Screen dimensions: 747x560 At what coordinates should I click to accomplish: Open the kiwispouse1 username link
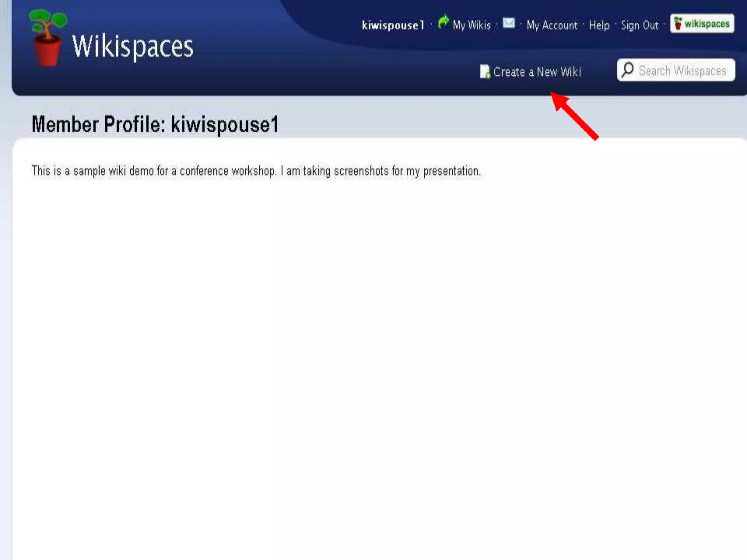(393, 25)
